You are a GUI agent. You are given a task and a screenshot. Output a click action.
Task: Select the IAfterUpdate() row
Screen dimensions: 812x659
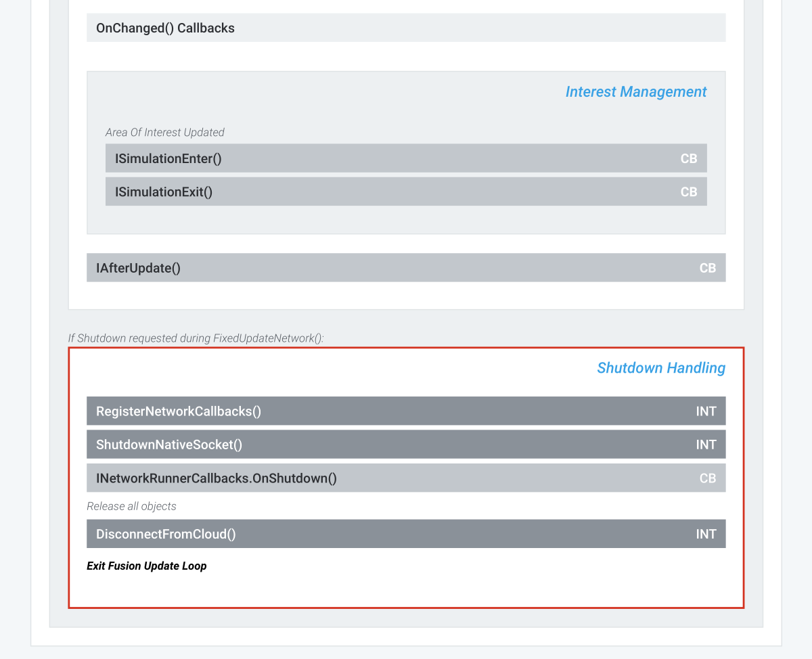coord(406,268)
